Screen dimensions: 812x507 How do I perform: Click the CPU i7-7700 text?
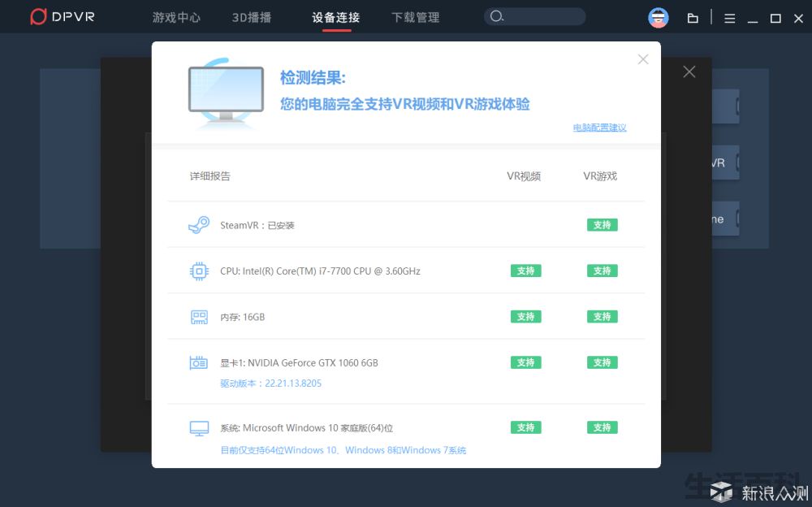coord(320,271)
